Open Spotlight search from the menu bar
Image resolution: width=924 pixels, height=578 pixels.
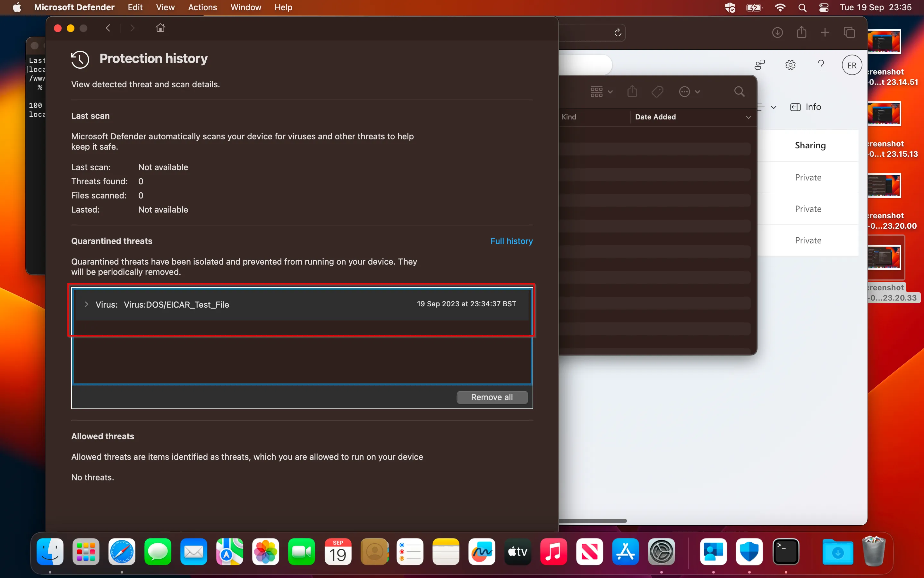pyautogui.click(x=802, y=7)
